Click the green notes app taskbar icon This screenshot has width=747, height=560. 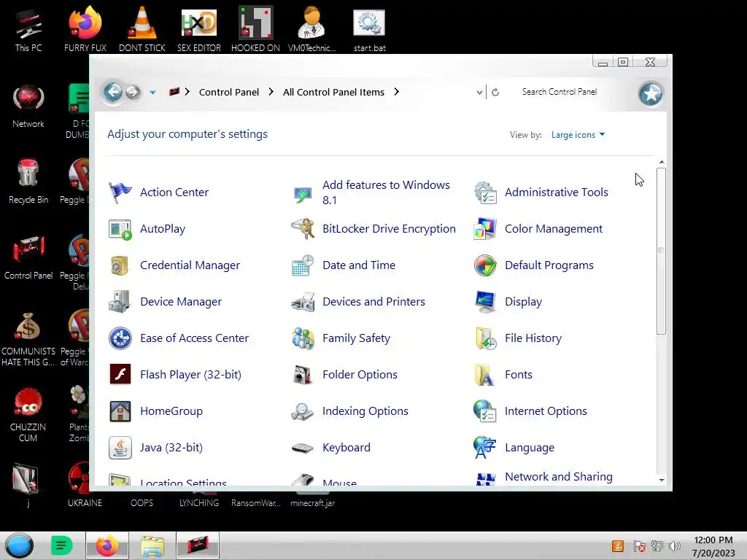(61, 545)
